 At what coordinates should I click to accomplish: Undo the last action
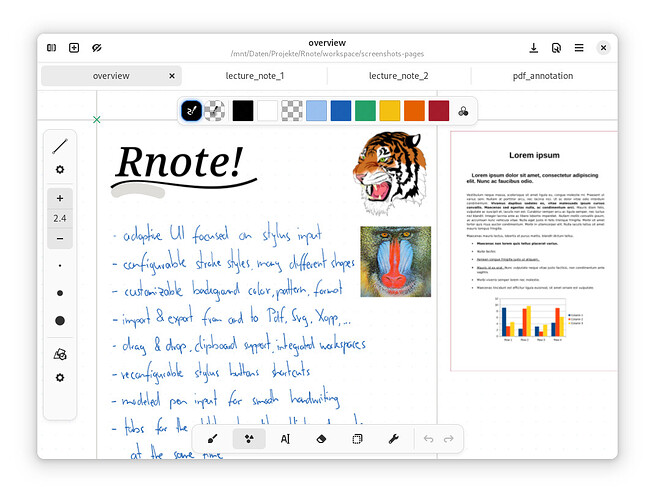pos(428,439)
